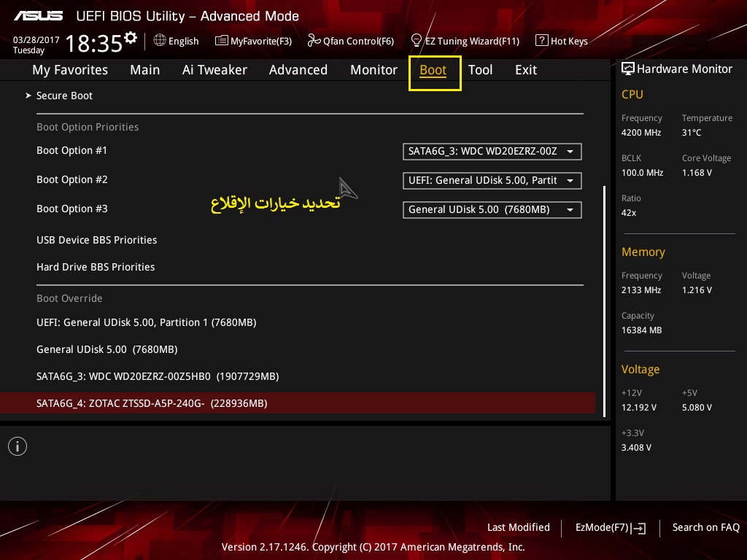Switch to the Monitor tab
Image resolution: width=747 pixels, height=560 pixels.
coord(374,70)
